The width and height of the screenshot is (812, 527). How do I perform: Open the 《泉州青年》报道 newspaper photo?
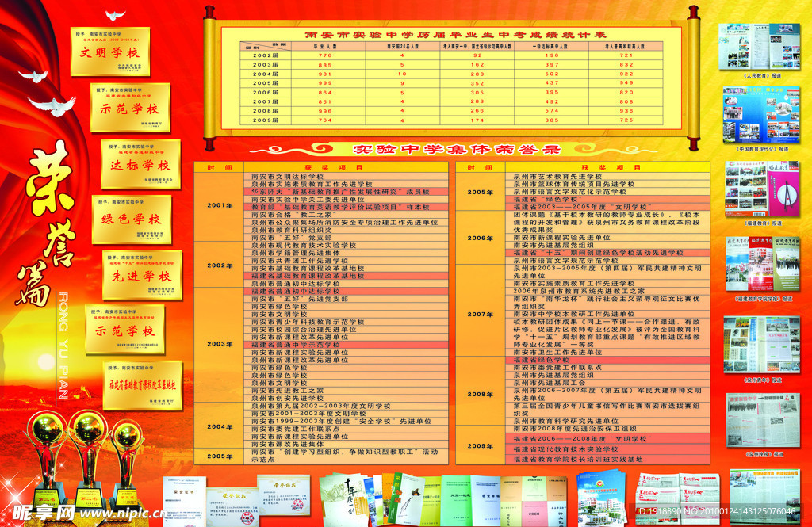[x=762, y=345]
